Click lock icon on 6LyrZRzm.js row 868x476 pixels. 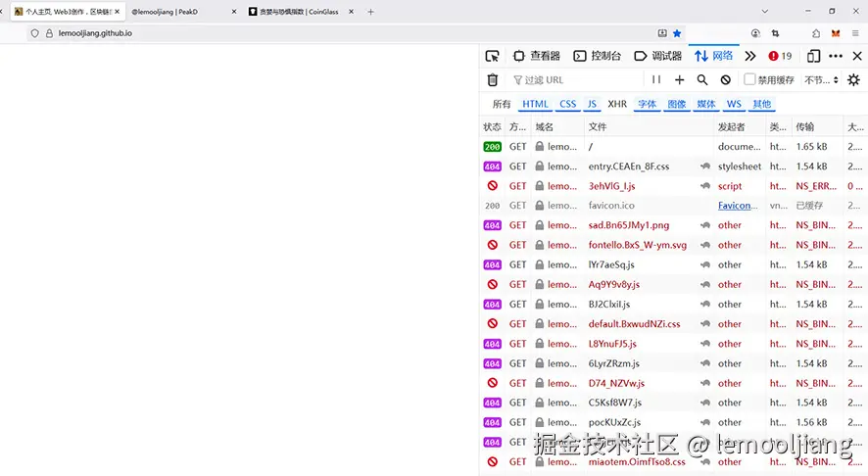pos(539,363)
